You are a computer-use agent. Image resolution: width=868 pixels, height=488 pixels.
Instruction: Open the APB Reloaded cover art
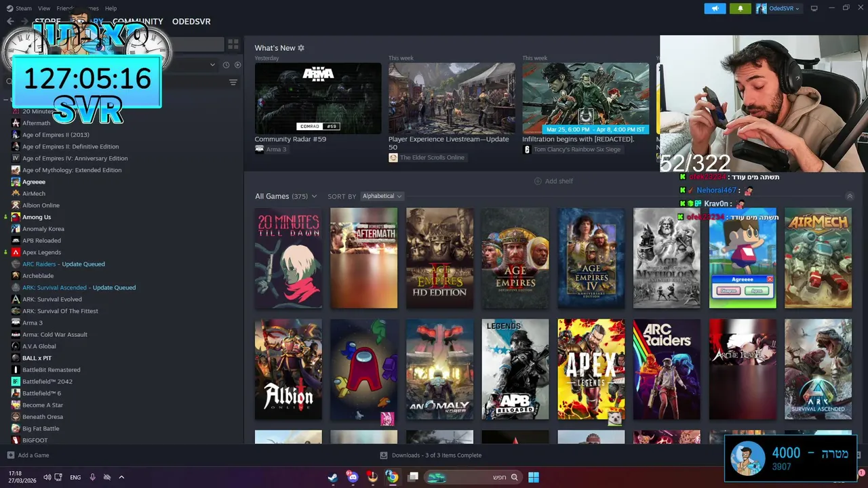pos(515,369)
